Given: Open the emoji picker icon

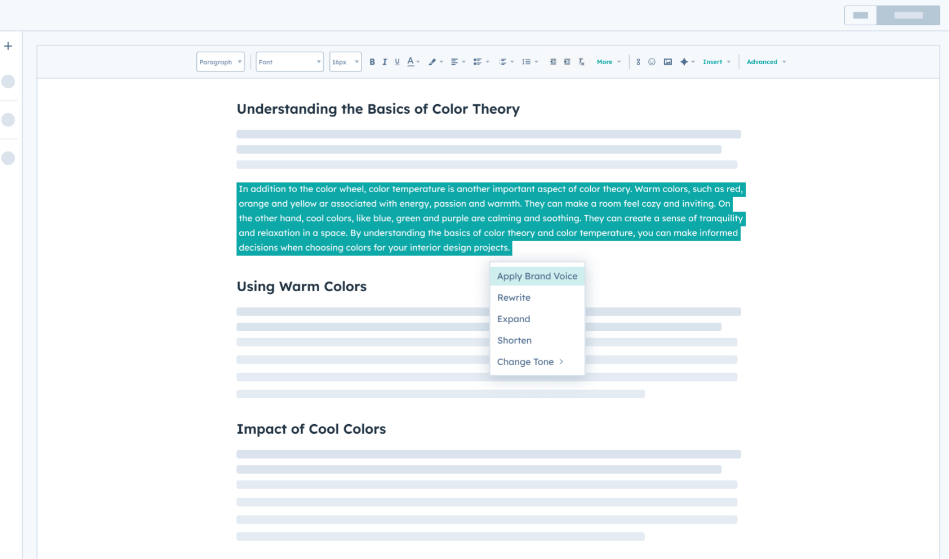Looking at the screenshot, I should pyautogui.click(x=652, y=62).
